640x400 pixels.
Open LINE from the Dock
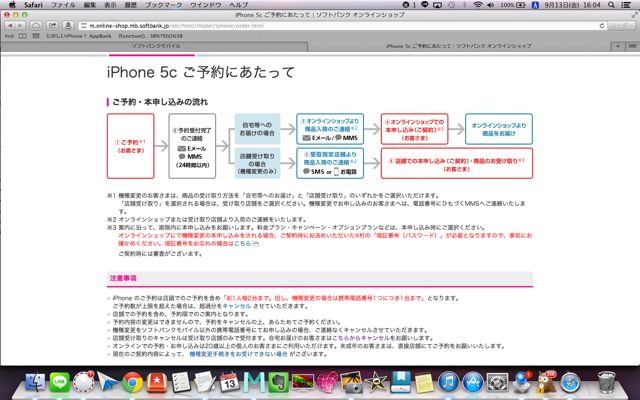point(60,382)
